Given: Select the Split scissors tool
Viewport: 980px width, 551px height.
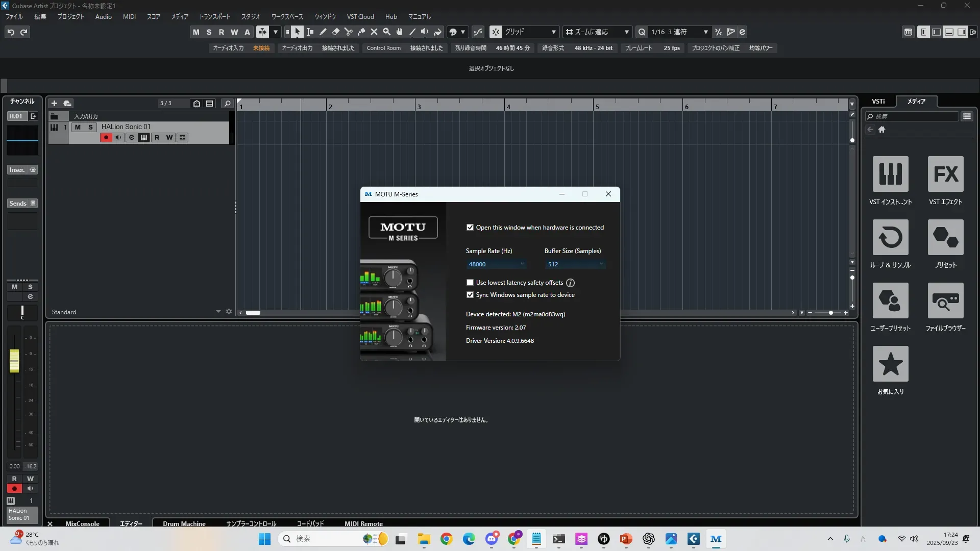Looking at the screenshot, I should click(348, 32).
